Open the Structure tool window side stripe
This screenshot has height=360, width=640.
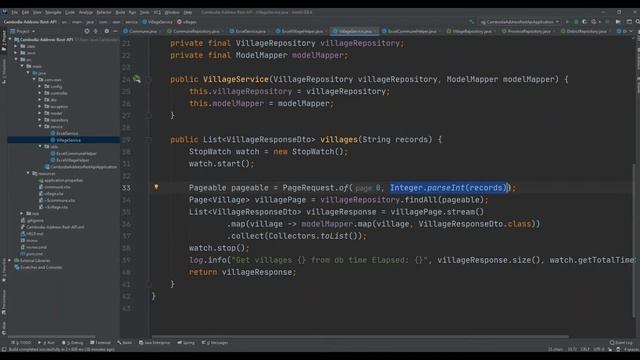pyautogui.click(x=4, y=71)
